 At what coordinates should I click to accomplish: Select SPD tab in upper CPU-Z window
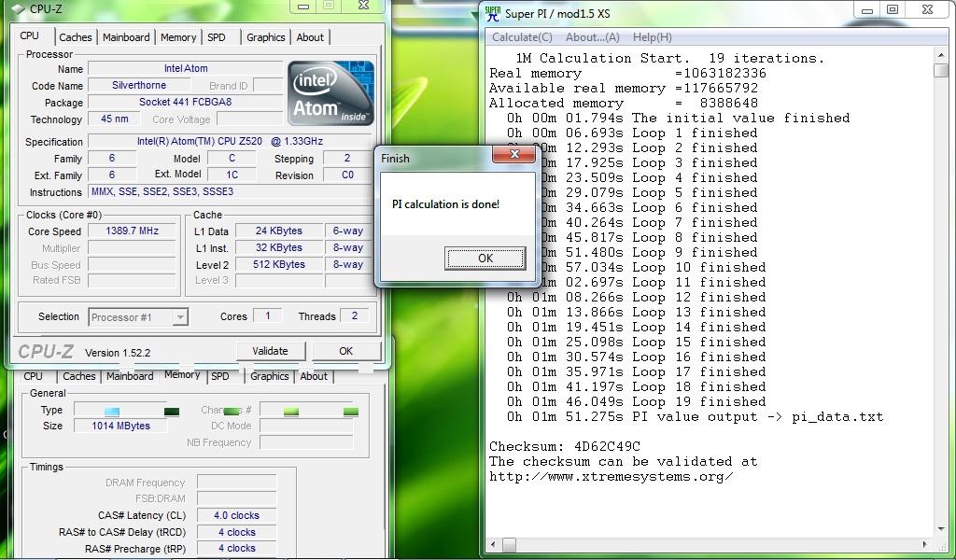coord(217,37)
